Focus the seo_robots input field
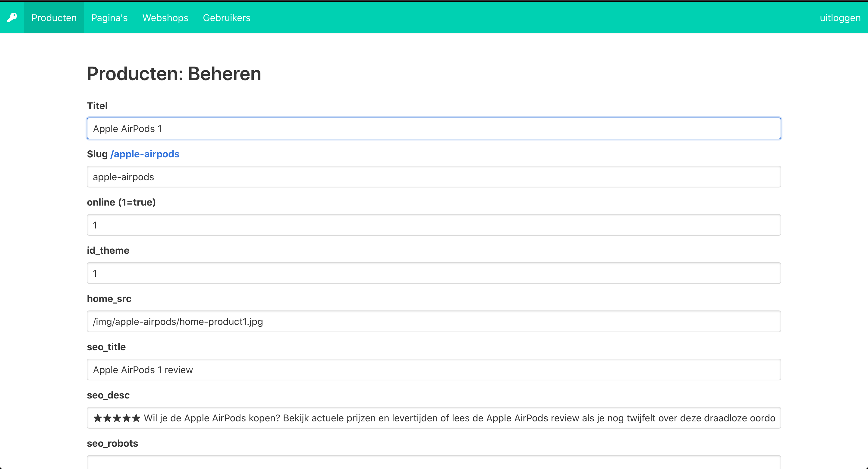This screenshot has height=469, width=868. [434, 462]
